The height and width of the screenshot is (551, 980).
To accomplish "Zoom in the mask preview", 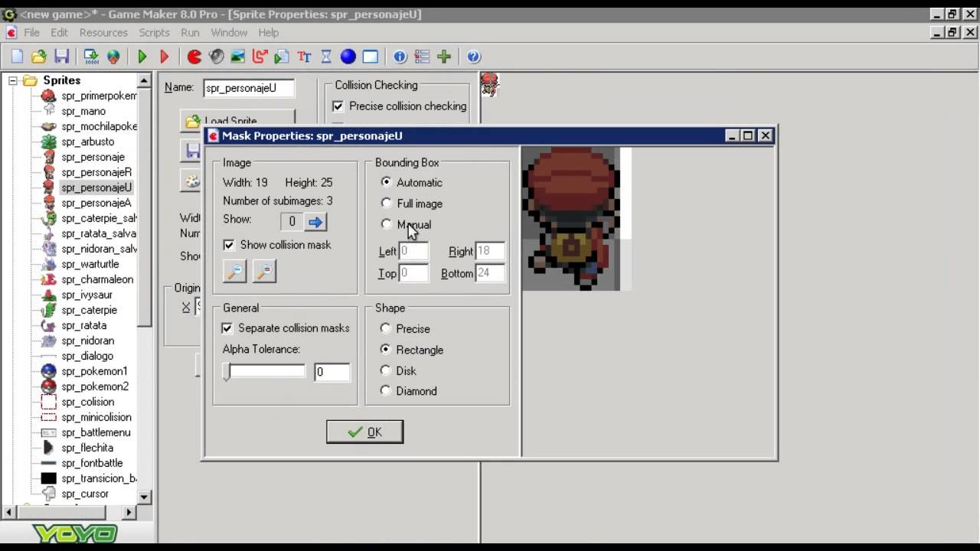I will pos(234,271).
